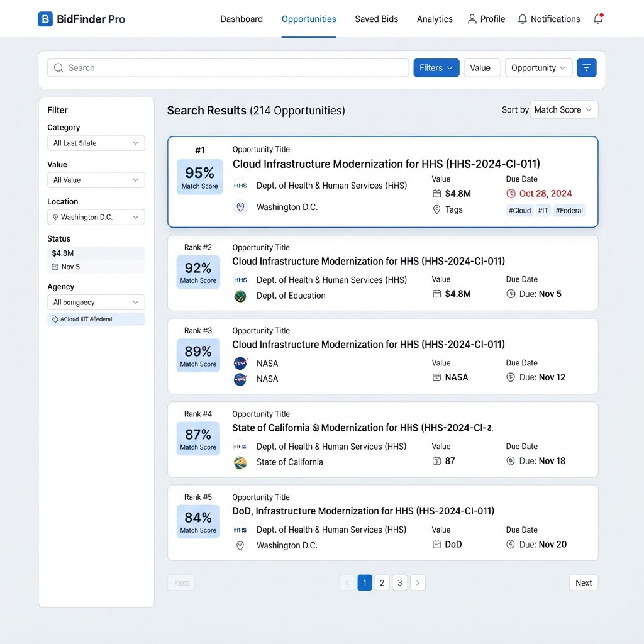Open Rank #3 Cloud Infrastructure Modernization title
The height and width of the screenshot is (644, 644).
(x=369, y=344)
